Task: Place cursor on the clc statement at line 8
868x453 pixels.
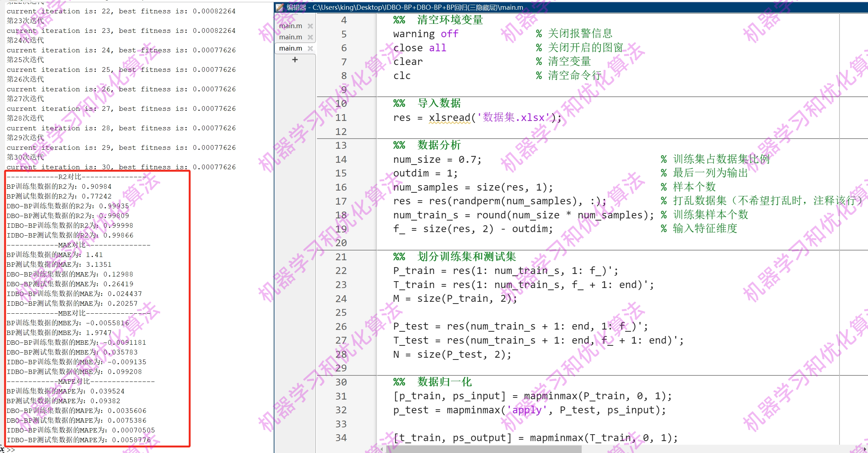Action: (x=402, y=75)
